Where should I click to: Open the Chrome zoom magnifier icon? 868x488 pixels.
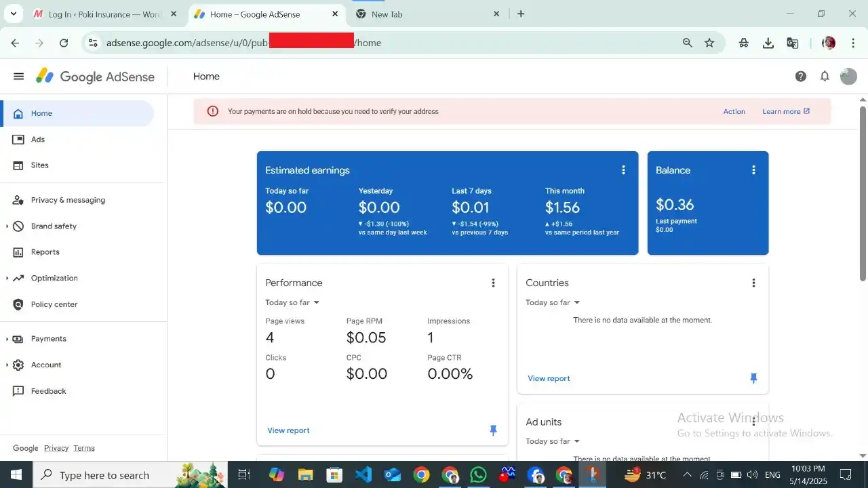coord(688,43)
